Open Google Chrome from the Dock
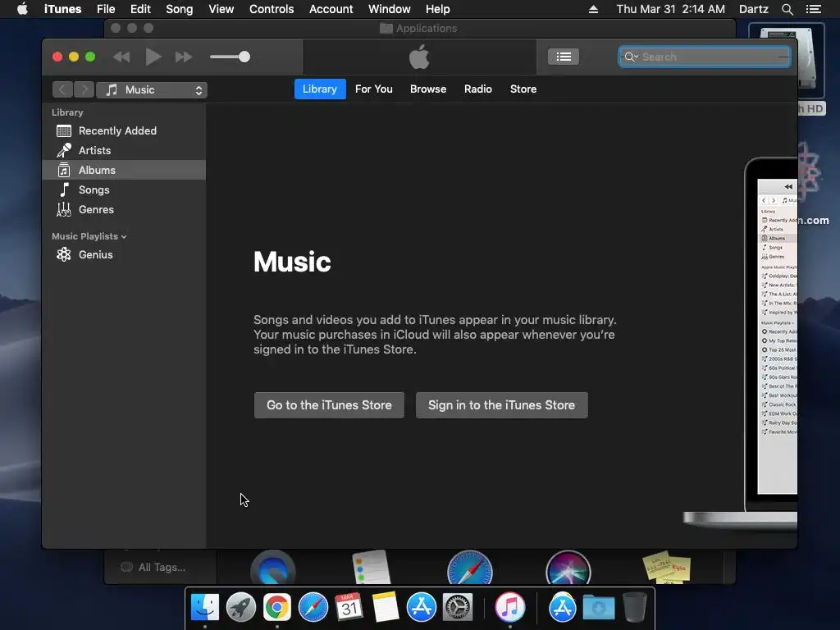 [277, 607]
